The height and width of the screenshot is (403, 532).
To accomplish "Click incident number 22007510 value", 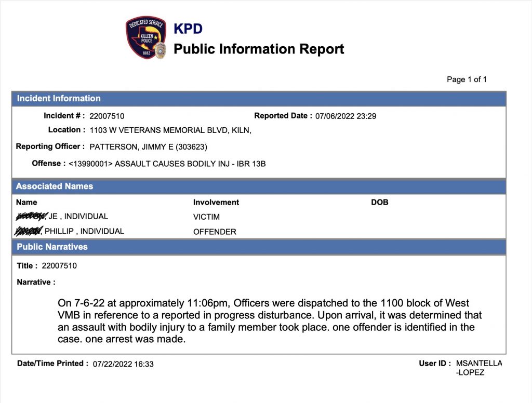I will pos(107,116).
